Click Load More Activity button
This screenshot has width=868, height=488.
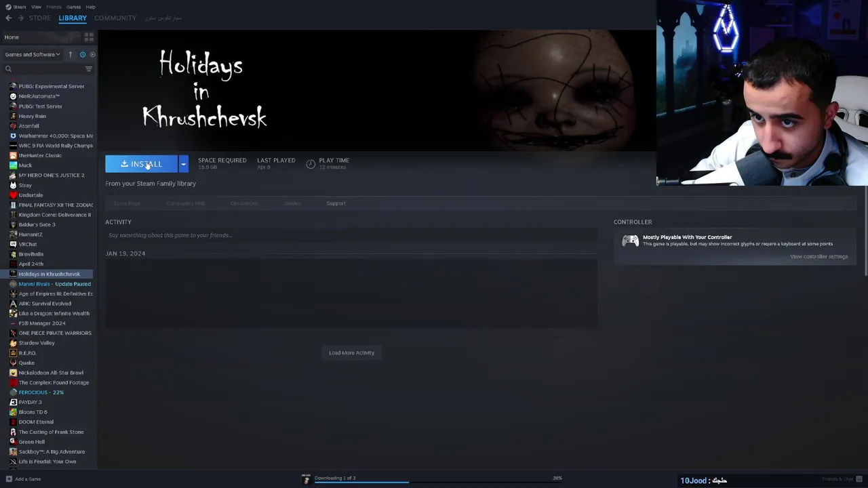pyautogui.click(x=351, y=352)
